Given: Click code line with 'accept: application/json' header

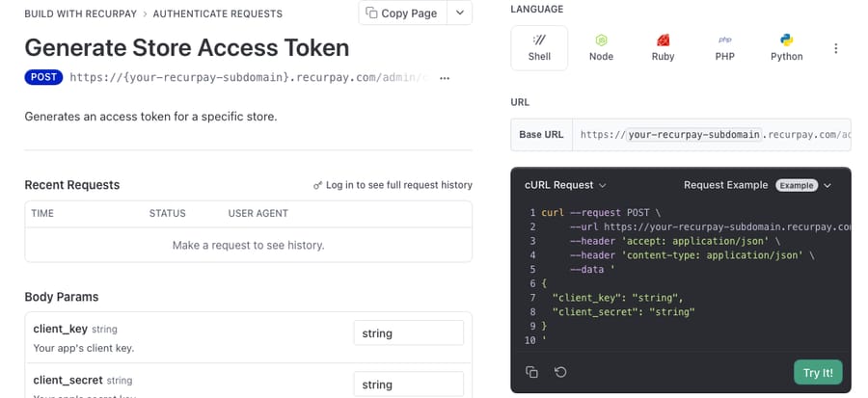Looking at the screenshot, I should click(675, 241).
